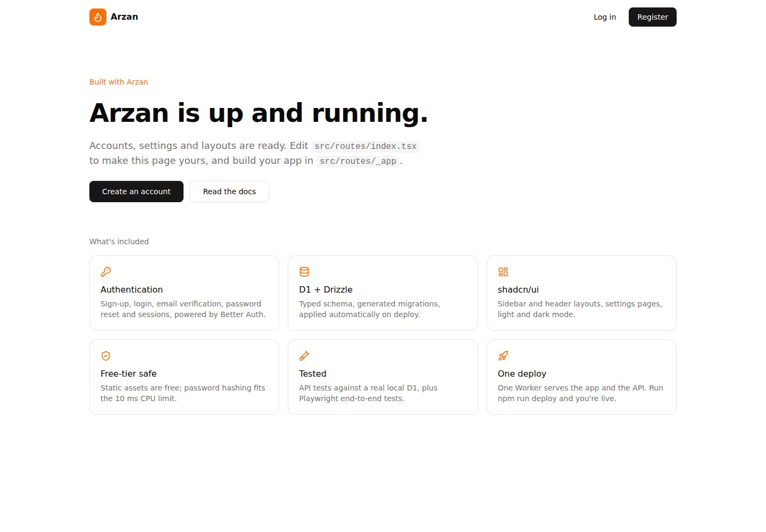766x532 pixels.
Task: Click the Better Auth description in Authentication card
Action: click(x=183, y=309)
